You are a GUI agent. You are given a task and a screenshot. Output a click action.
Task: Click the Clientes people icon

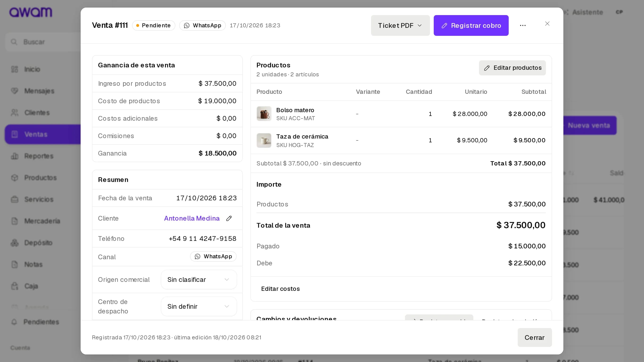(15, 113)
